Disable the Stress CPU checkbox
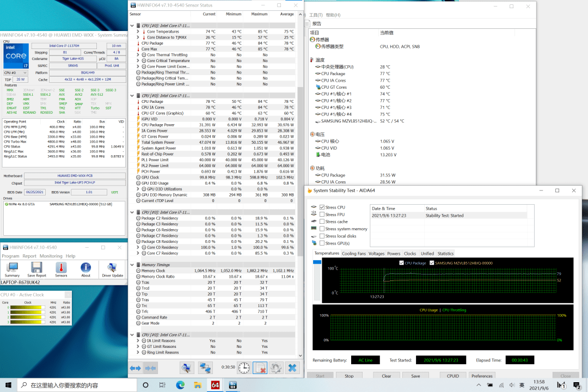 (322, 207)
